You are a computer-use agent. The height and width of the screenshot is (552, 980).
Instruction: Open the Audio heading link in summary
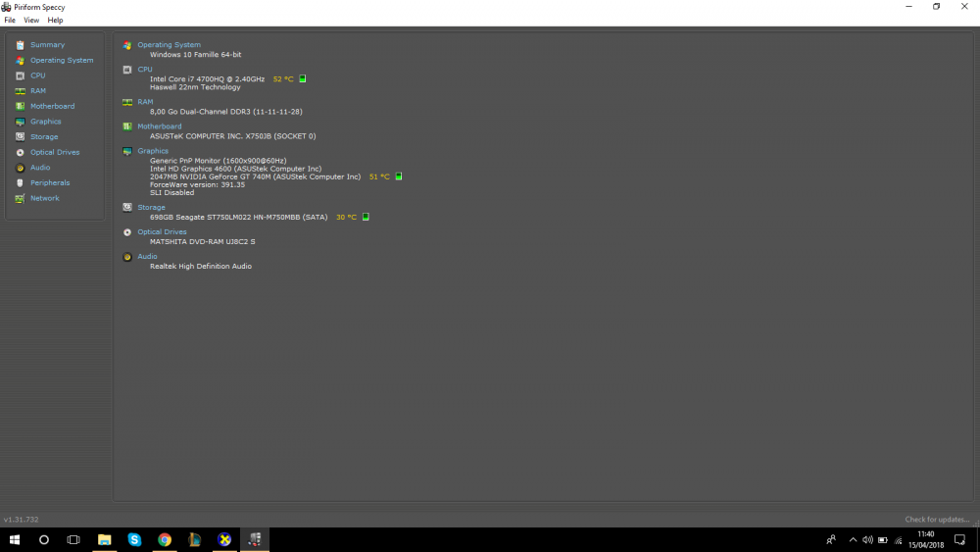coord(148,256)
